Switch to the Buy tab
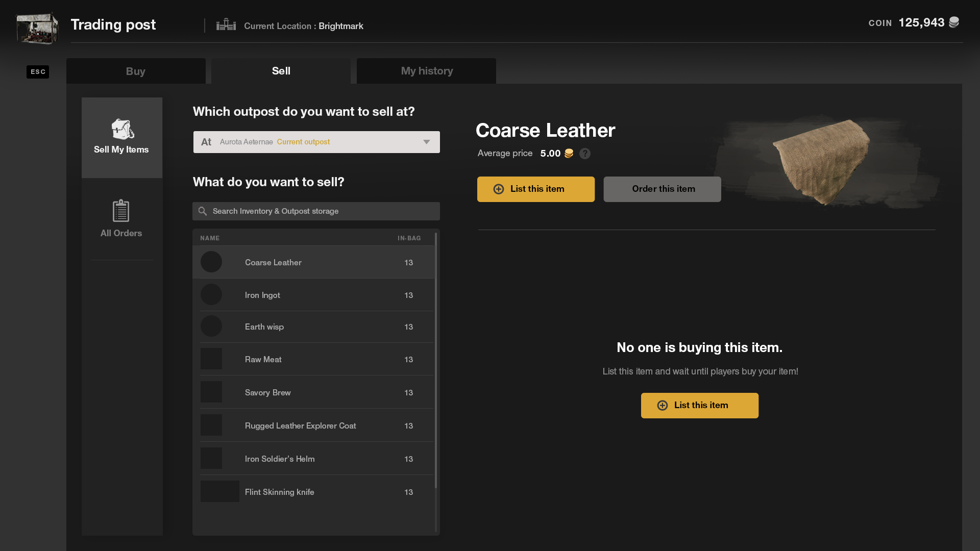This screenshot has width=980, height=551. (136, 71)
